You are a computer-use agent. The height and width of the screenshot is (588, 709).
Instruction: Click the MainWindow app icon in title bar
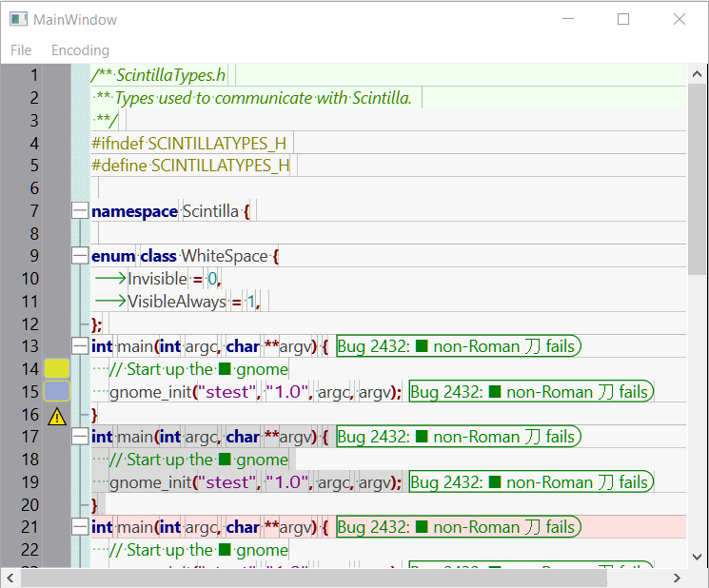coord(17,19)
